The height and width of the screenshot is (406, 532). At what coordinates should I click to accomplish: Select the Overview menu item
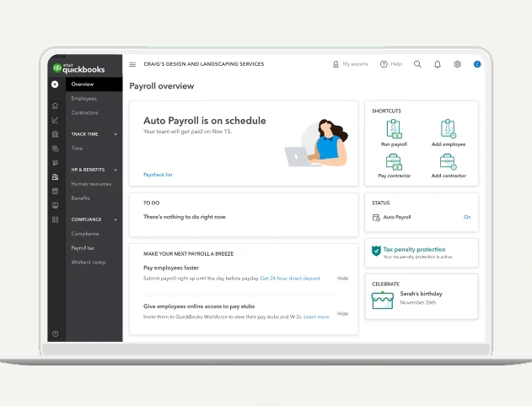coord(94,84)
